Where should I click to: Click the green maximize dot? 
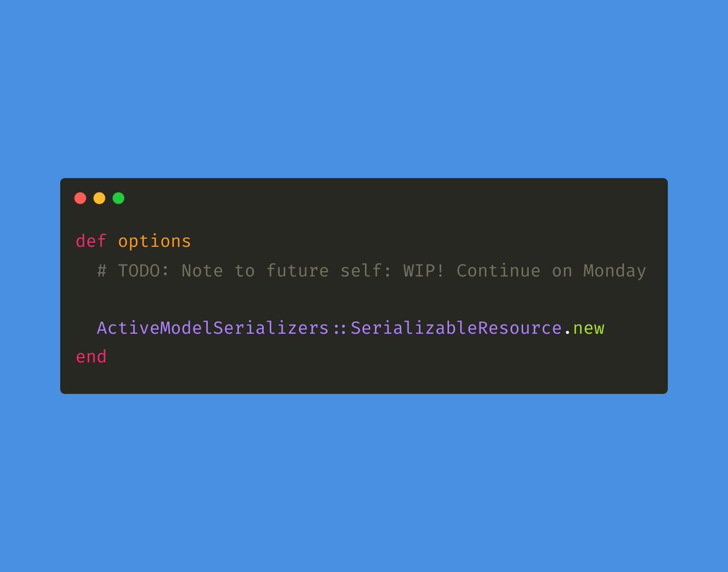pyautogui.click(x=119, y=198)
